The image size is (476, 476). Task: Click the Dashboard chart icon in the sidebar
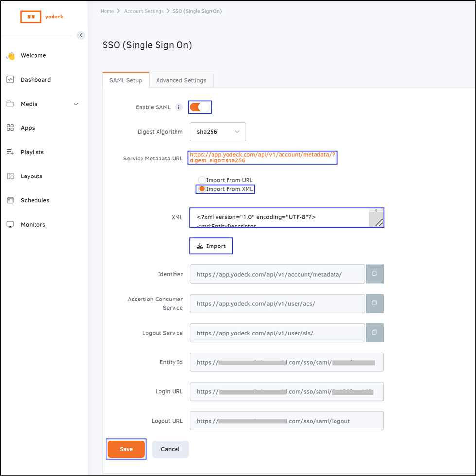tap(10, 80)
